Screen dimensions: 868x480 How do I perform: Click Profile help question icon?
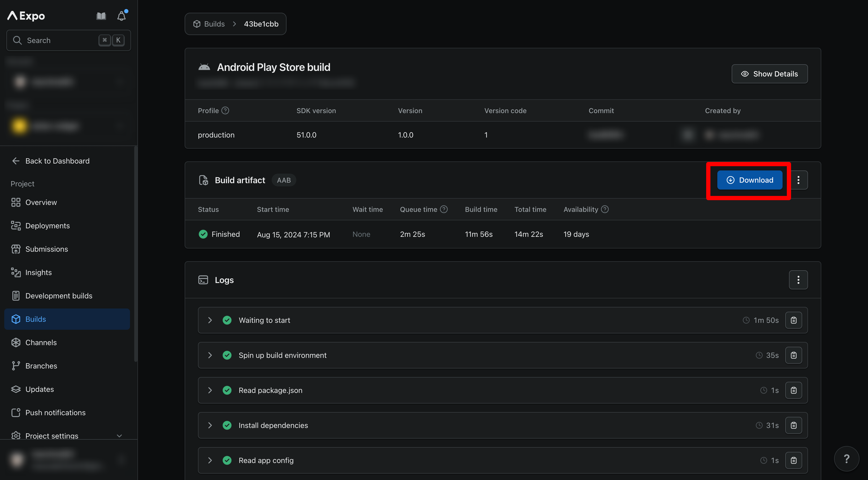(225, 111)
